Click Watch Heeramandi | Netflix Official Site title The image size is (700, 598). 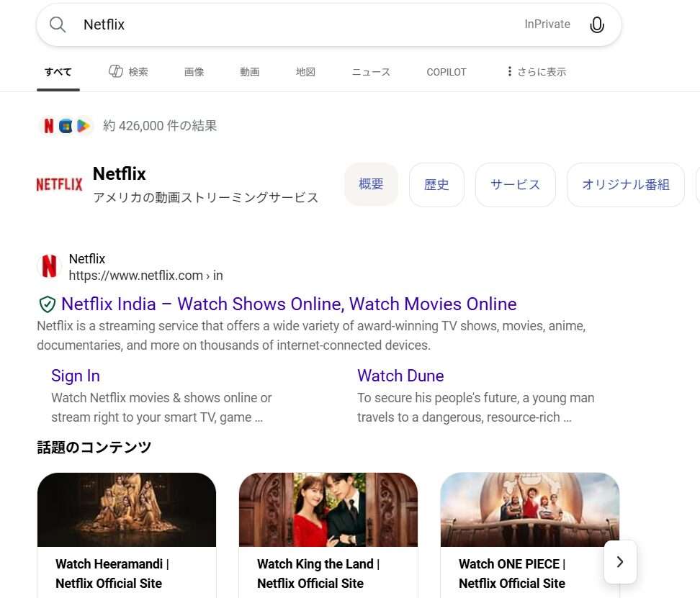point(112,574)
